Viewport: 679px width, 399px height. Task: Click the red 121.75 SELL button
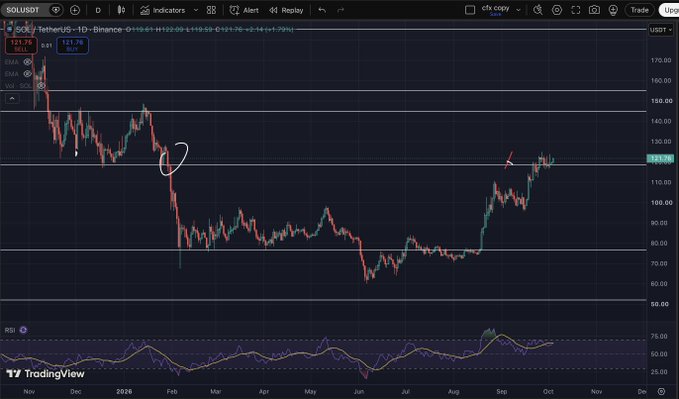pyautogui.click(x=21, y=45)
